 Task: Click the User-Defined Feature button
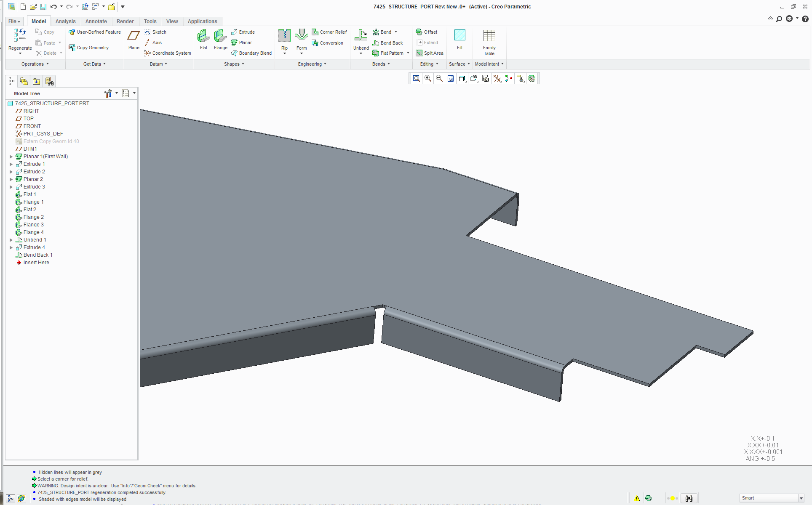95,32
